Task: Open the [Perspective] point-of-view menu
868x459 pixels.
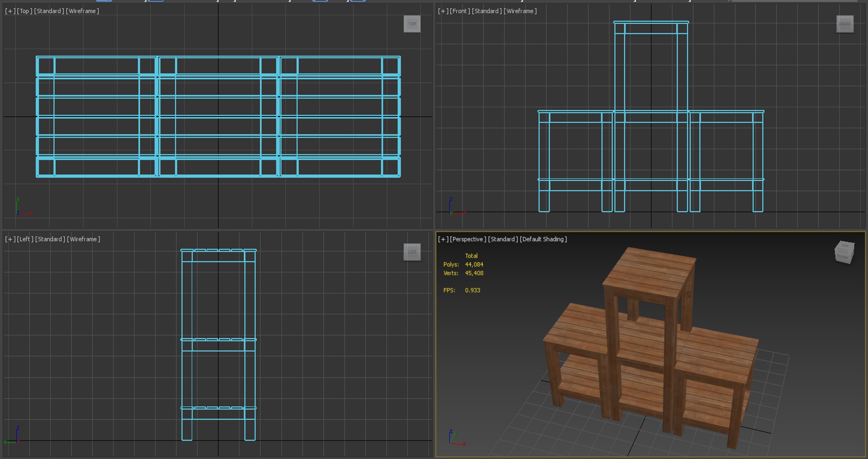Action: (468, 239)
